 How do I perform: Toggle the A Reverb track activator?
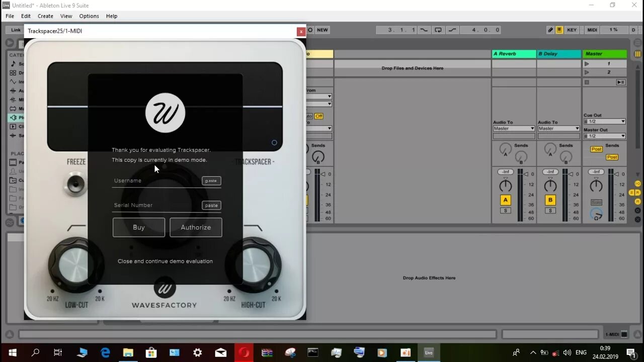[x=506, y=200]
